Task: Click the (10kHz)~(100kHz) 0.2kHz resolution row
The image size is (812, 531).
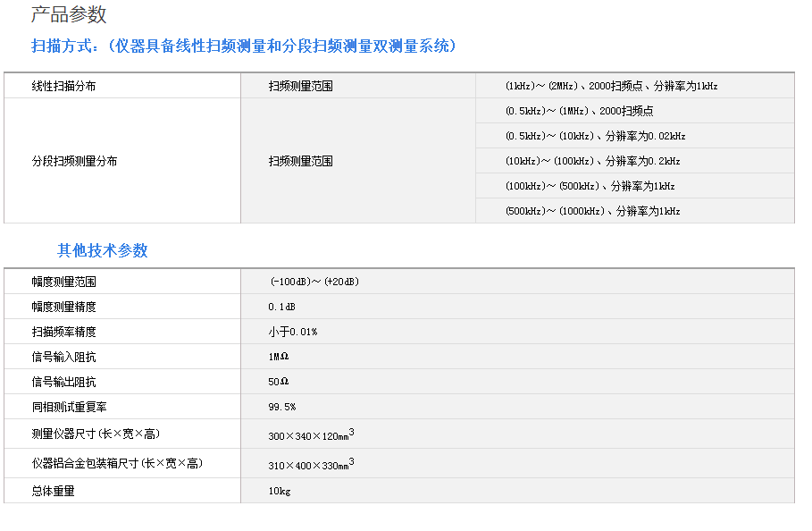Action: pos(592,161)
